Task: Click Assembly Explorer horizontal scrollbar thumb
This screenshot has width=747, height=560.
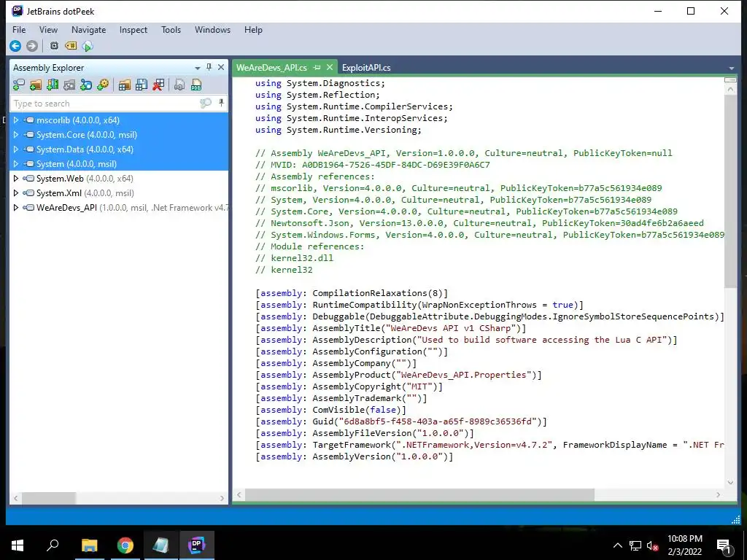Action: [x=49, y=498]
